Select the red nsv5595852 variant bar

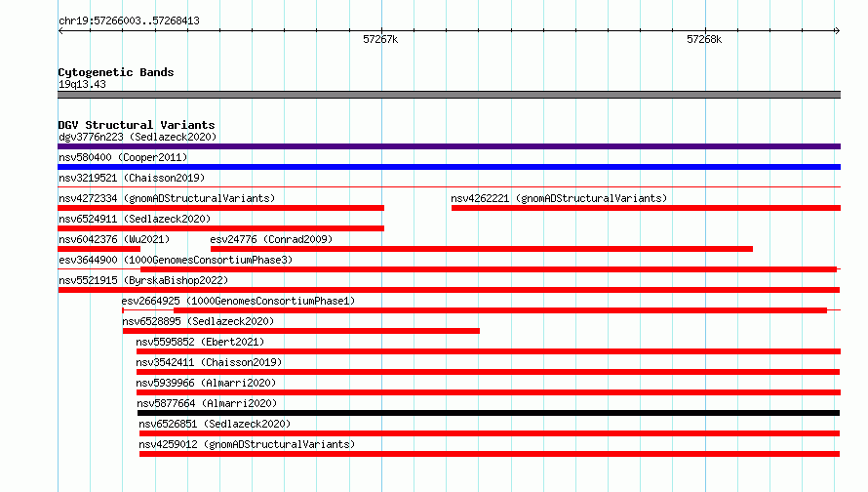click(x=489, y=351)
